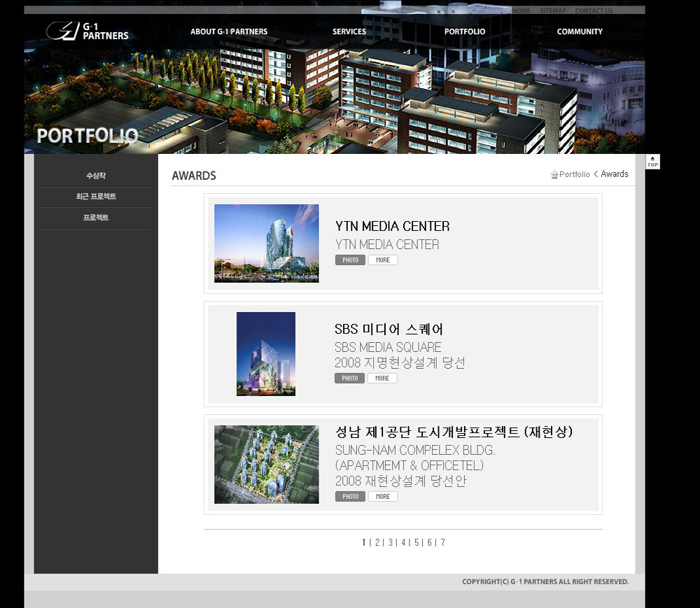The height and width of the screenshot is (608, 700).
Task: Choose 프로젝트 from the sidebar
Action: coord(96,218)
